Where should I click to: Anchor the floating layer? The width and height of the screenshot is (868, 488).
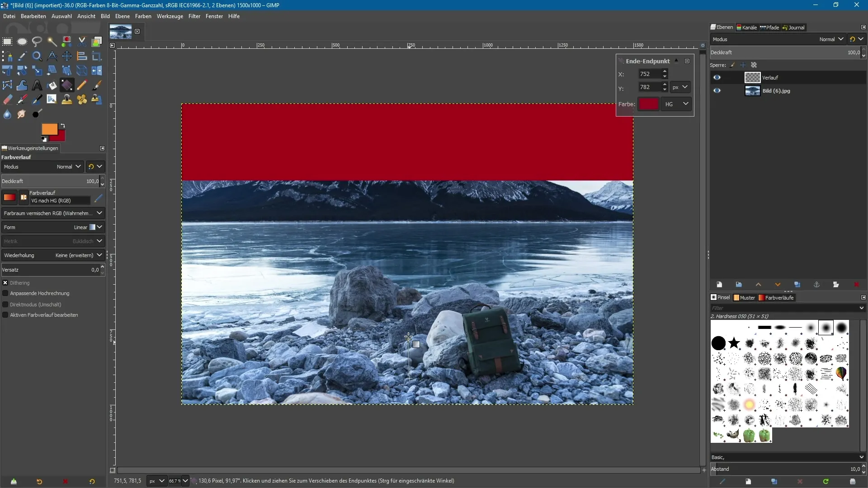[816, 285]
